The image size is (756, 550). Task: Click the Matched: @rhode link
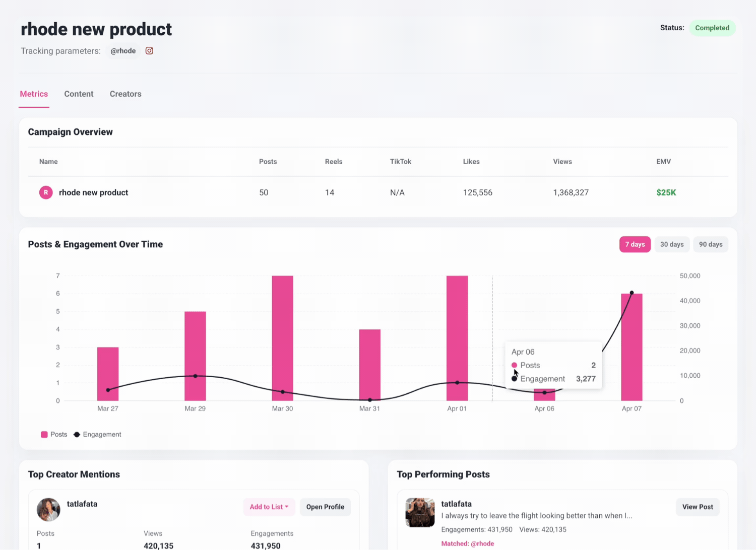point(468,543)
